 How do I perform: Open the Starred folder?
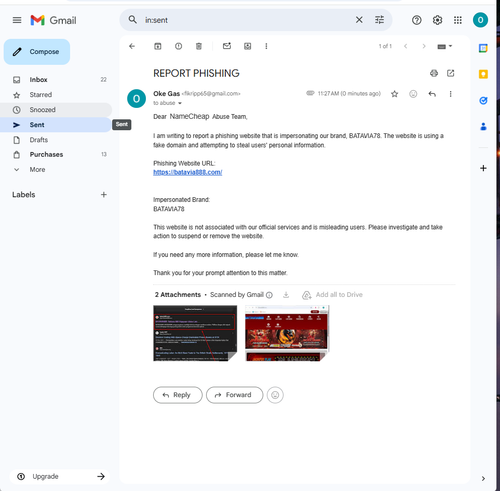pos(56,95)
